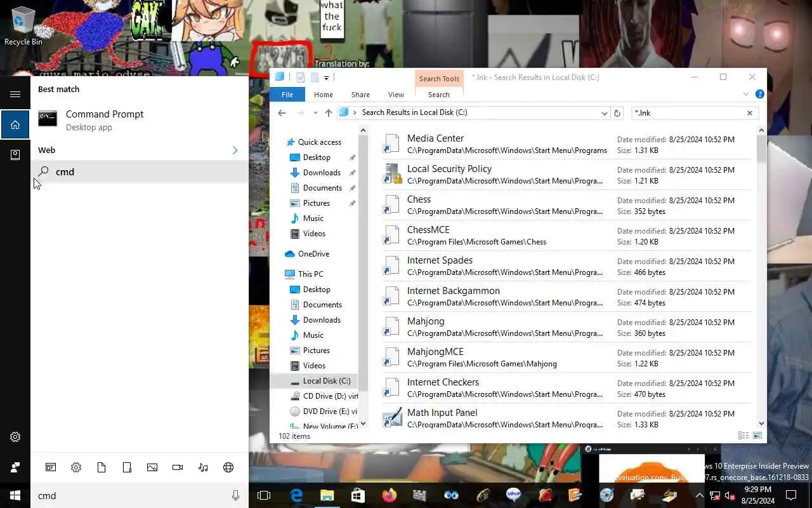The width and height of the screenshot is (812, 508).
Task: Open recent locations dropdown in Explorer
Action: [315, 113]
